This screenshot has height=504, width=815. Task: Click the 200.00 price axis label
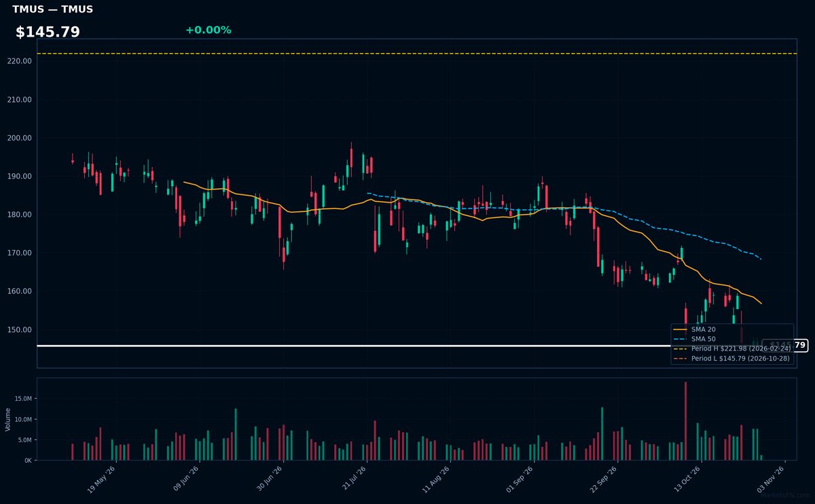click(x=21, y=138)
